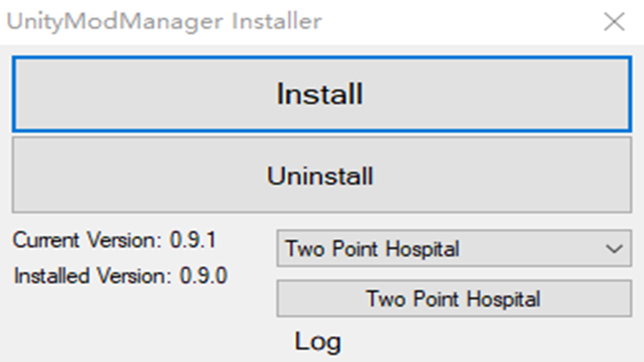
Task: Remove the mod manager via Uninstall
Action: tap(321, 175)
